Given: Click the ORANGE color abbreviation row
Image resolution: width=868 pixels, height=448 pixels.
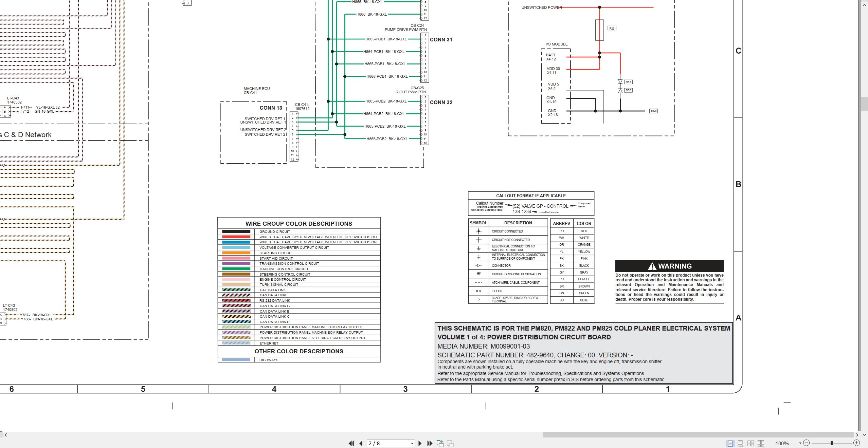Looking at the screenshot, I should click(572, 245).
